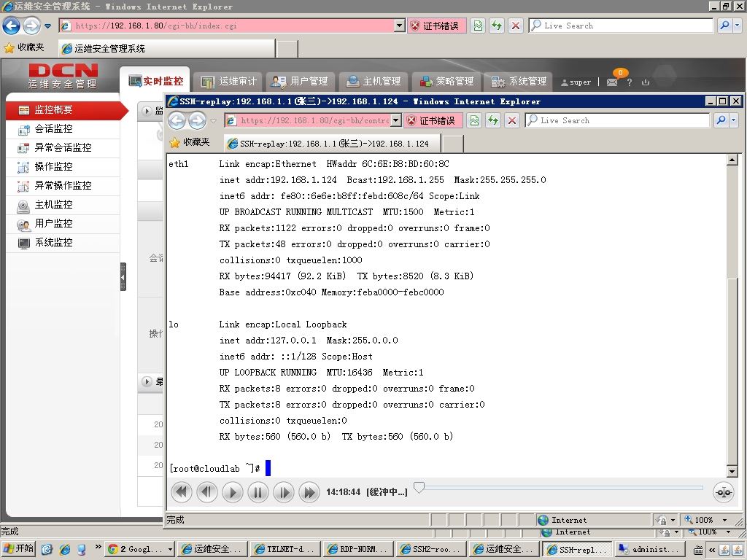Click Refresh icon in main IE window

(497, 26)
